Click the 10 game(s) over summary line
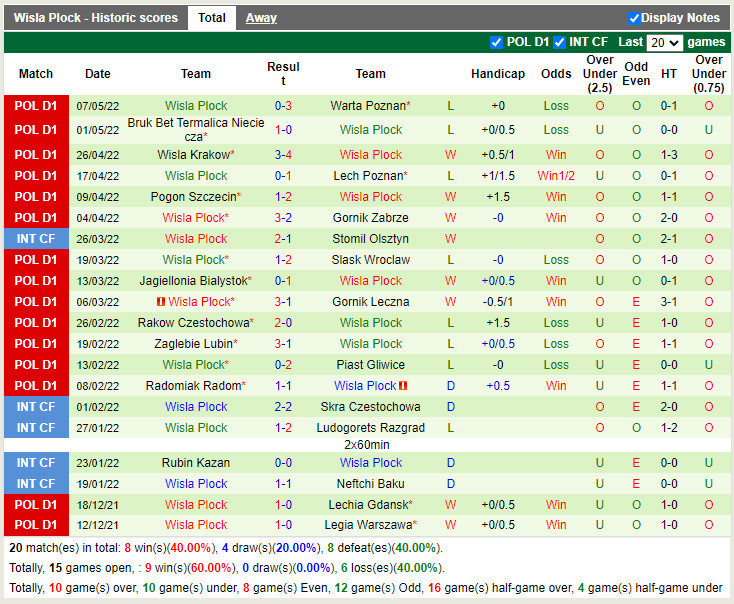 pos(366,588)
